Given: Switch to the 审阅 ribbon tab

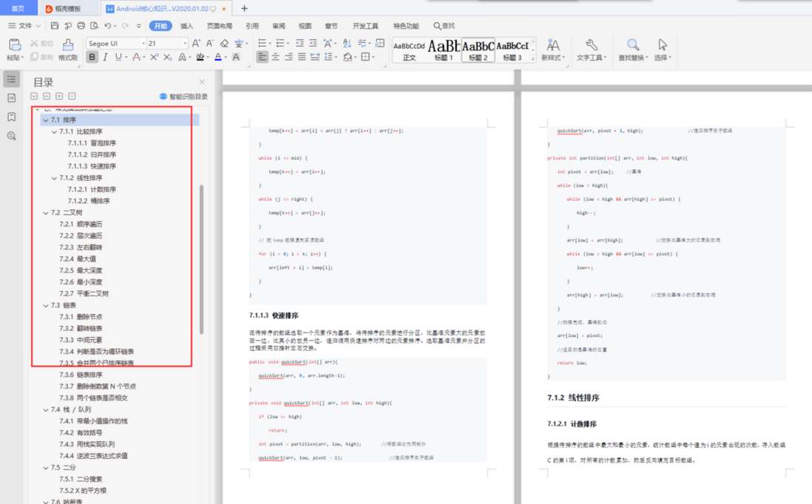Looking at the screenshot, I should 279,26.
